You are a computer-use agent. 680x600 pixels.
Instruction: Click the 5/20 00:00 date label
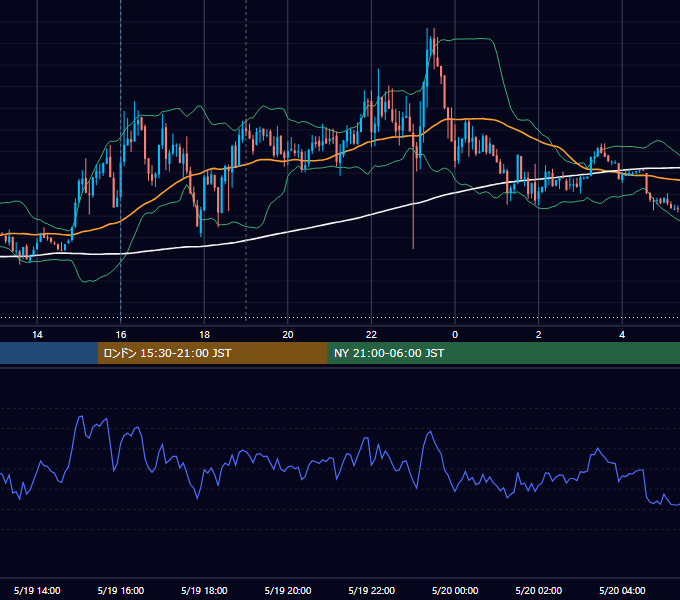(x=455, y=590)
